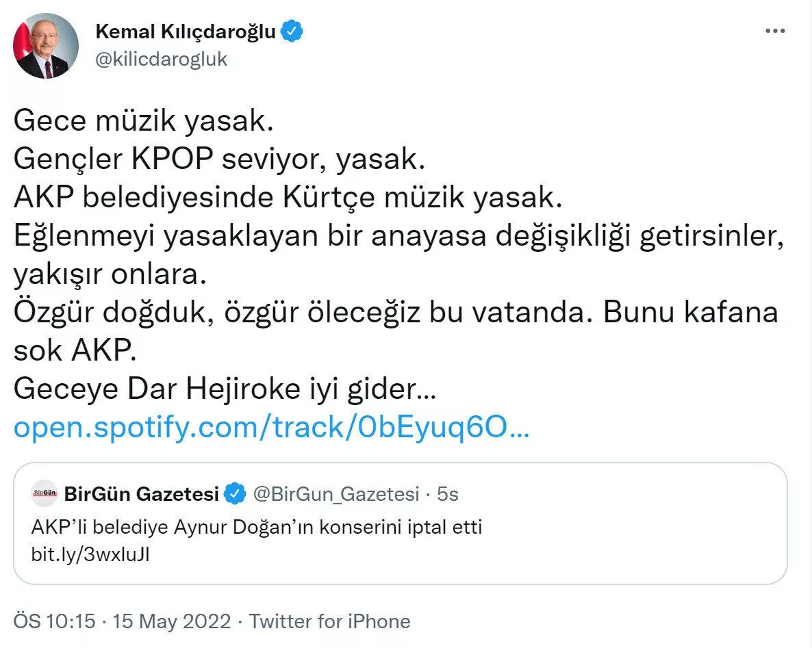The image size is (812, 648).
Task: Click the ÖS 10:15 tweet time
Action: point(52,621)
